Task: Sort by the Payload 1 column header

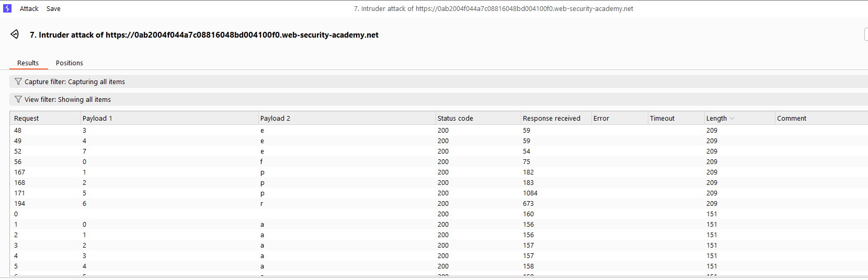Action: coord(97,119)
